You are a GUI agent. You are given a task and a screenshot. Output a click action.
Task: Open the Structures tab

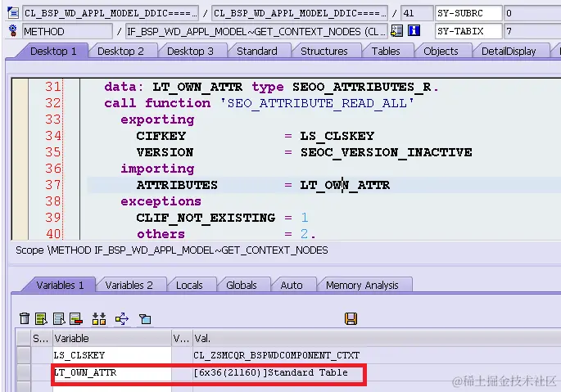323,51
